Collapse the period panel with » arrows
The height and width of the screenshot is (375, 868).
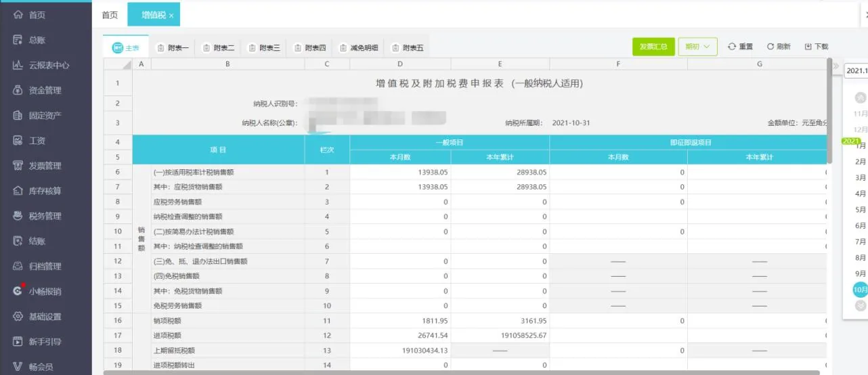836,67
